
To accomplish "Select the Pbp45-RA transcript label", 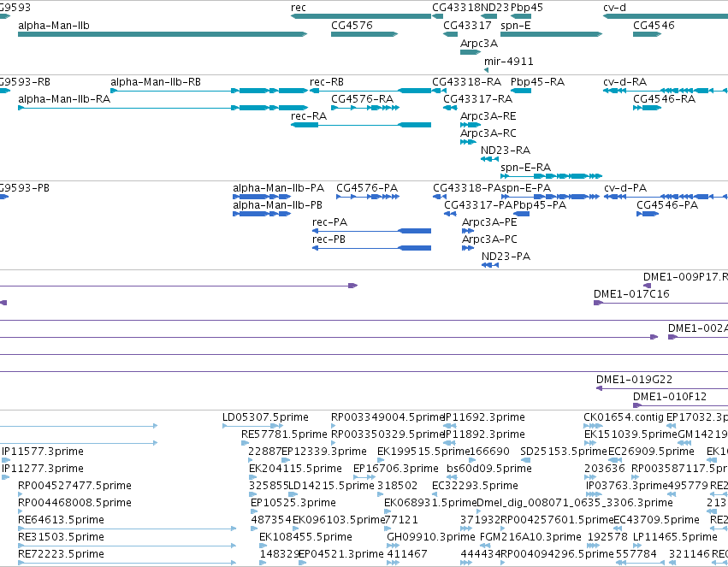I will coord(537,81).
